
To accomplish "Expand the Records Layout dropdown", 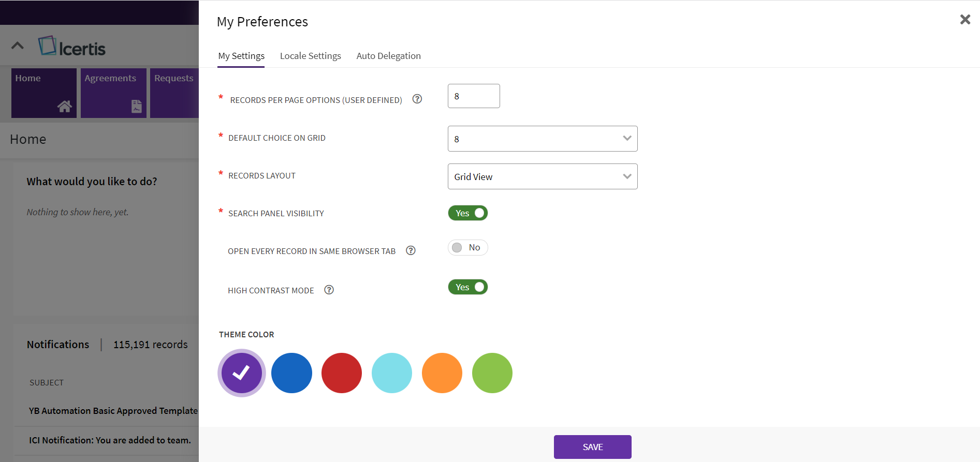I will [x=542, y=176].
